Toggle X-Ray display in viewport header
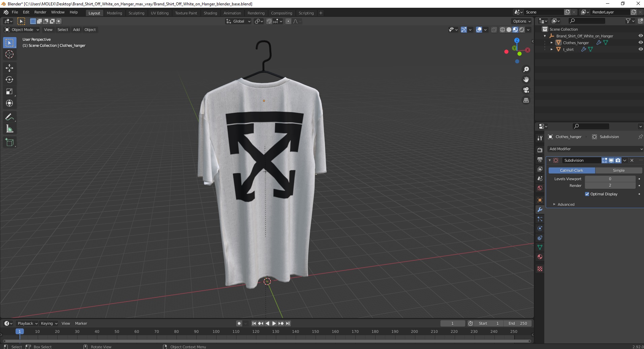This screenshot has width=644, height=349. (x=494, y=30)
